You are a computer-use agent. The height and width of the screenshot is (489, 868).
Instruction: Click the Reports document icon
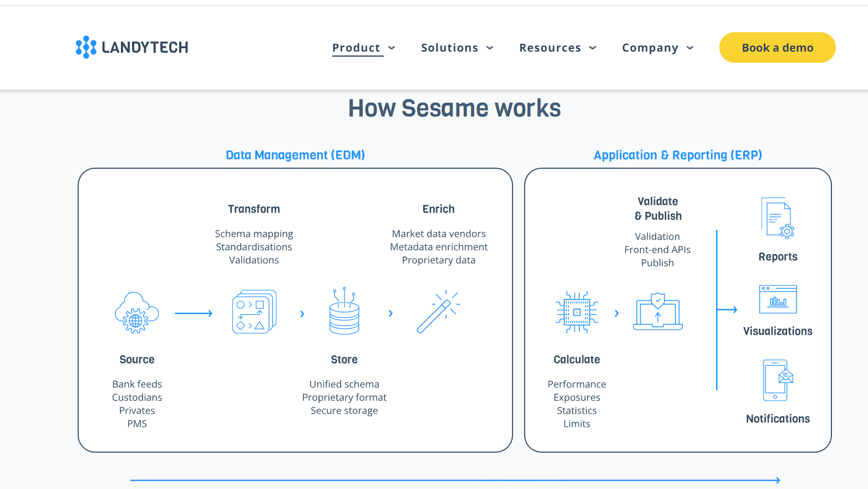point(778,218)
